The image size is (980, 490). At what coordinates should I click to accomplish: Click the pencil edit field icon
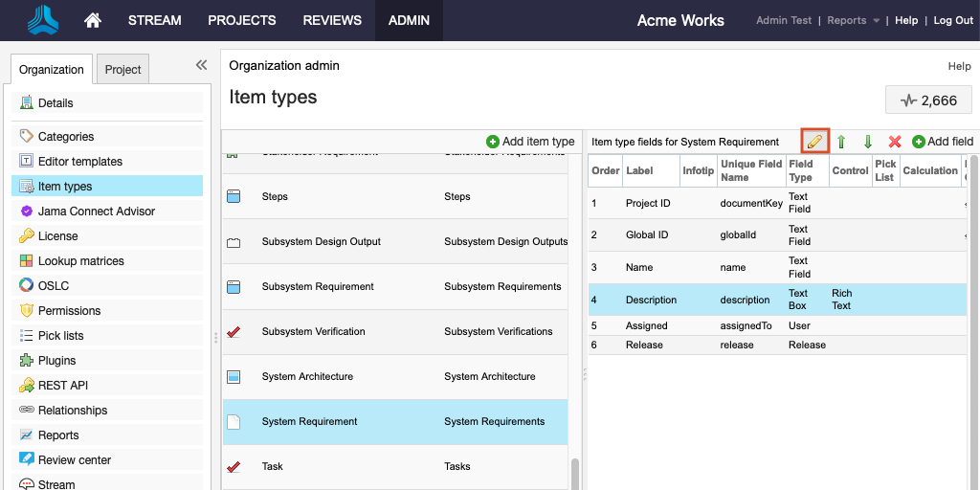point(814,142)
